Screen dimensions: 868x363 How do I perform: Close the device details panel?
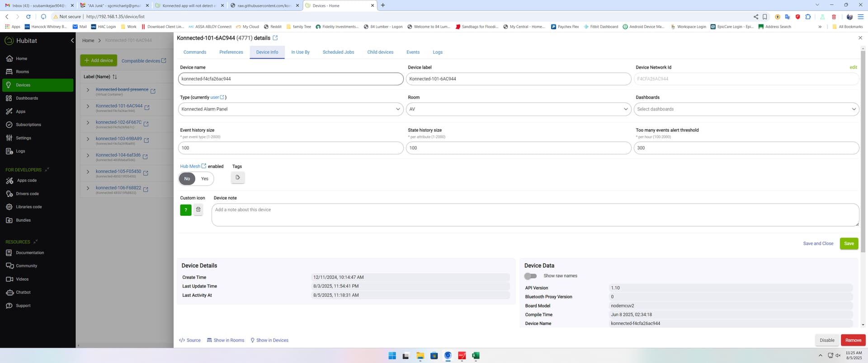(860, 38)
